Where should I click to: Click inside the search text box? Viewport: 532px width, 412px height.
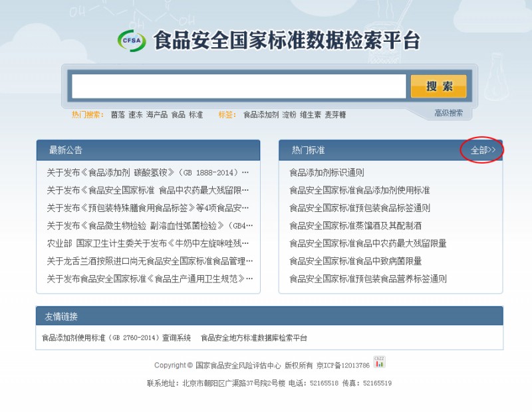[x=238, y=86]
